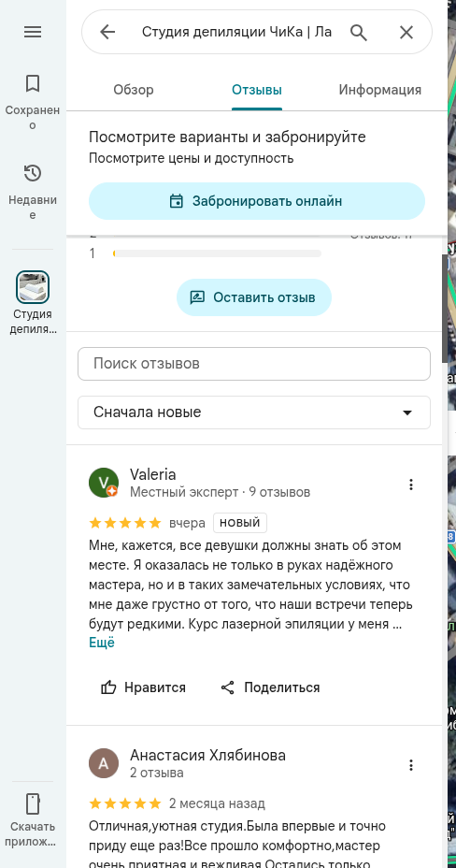Click the calendar icon in the booking button
This screenshot has width=456, height=868.
(177, 201)
